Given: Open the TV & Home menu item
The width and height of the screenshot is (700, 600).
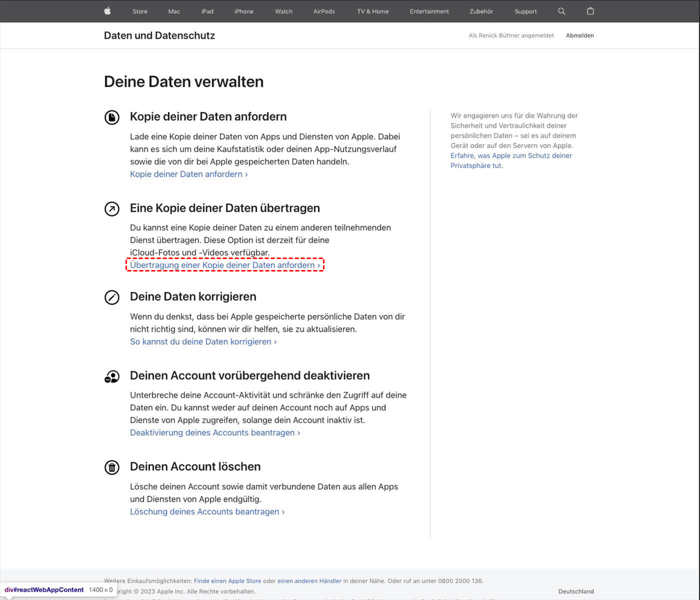Looking at the screenshot, I should (x=373, y=12).
